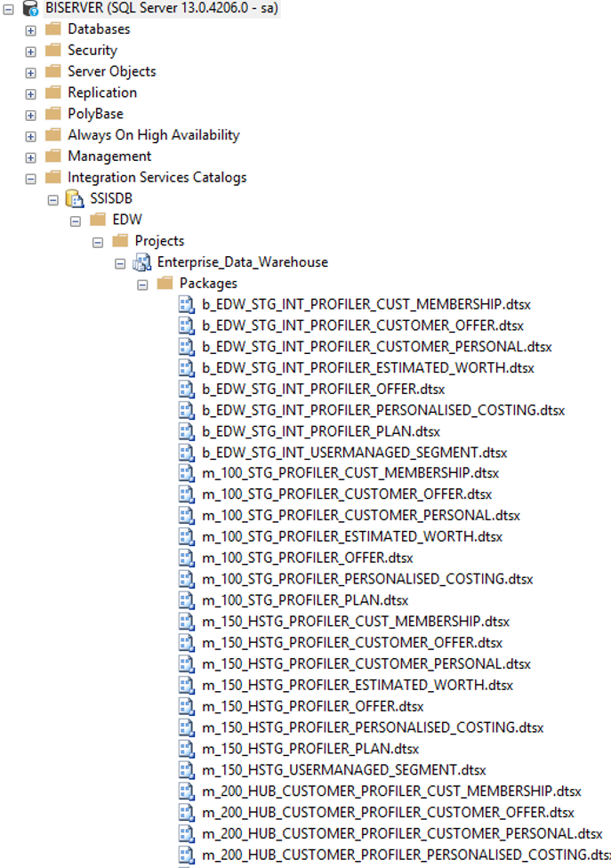Collapse the Packages folder

point(142,284)
